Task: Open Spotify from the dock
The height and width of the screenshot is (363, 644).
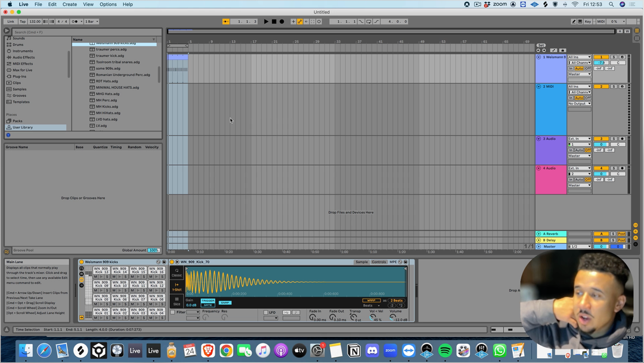Action: (x=445, y=350)
